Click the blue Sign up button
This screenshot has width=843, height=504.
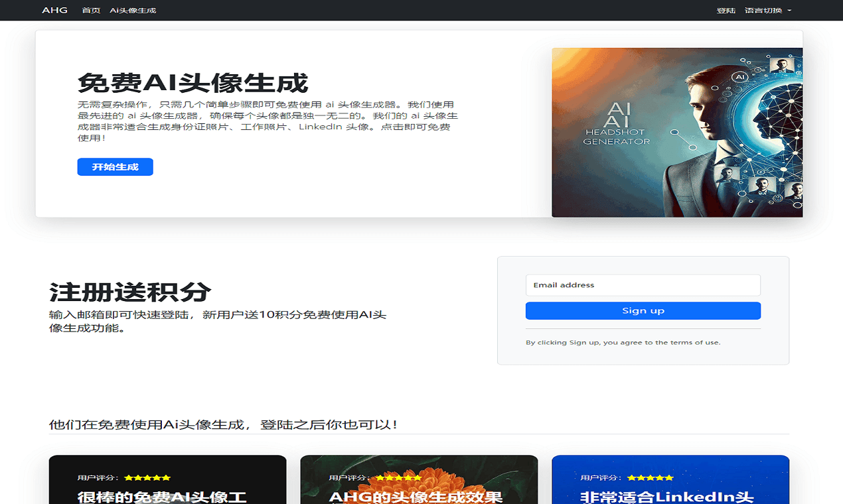(643, 311)
